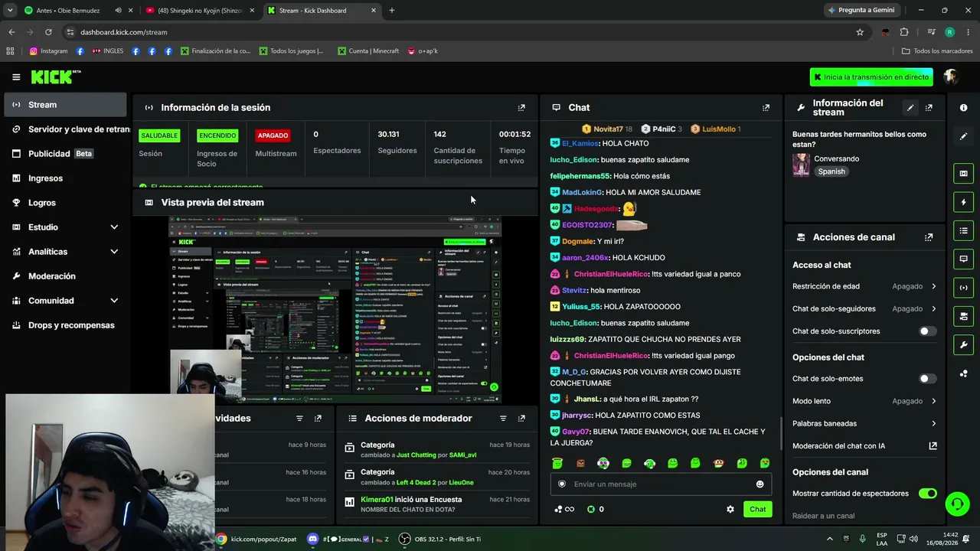
Task: Open Logros in the sidebar
Action: click(65, 203)
